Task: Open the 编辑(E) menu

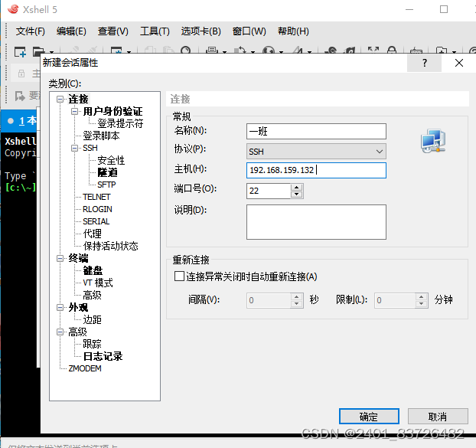Action: (71, 31)
